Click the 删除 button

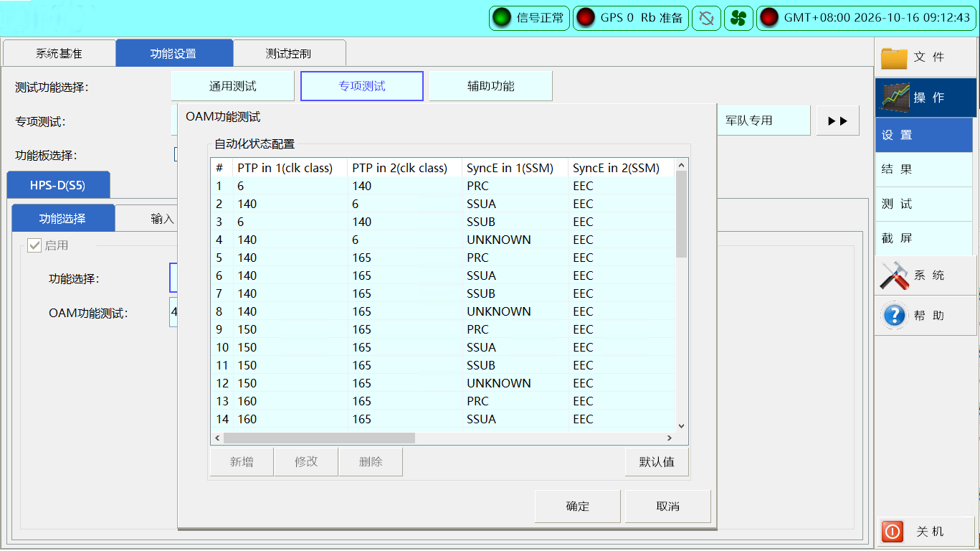(371, 462)
